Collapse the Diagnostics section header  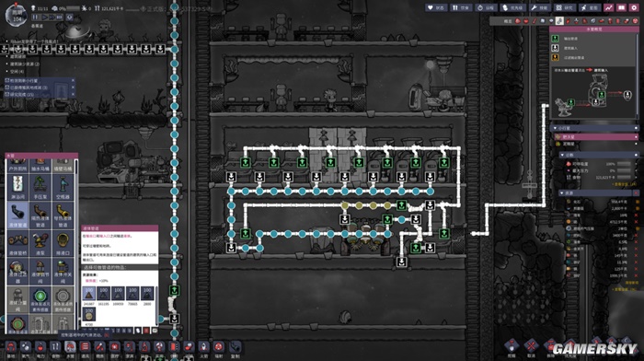click(598, 155)
